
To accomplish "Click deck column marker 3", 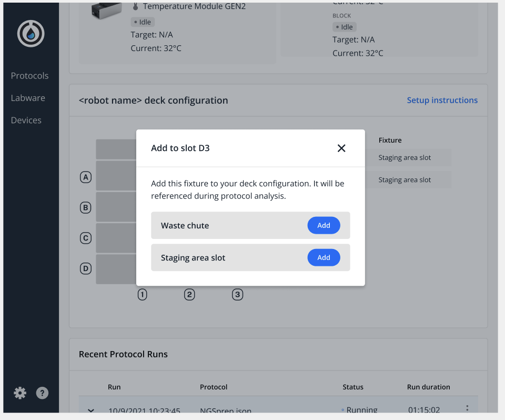I will (237, 294).
